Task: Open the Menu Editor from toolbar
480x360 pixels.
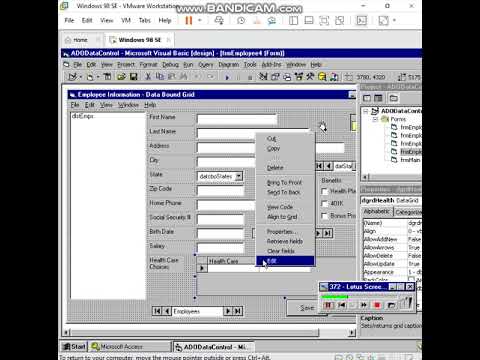Action: pos(107,77)
